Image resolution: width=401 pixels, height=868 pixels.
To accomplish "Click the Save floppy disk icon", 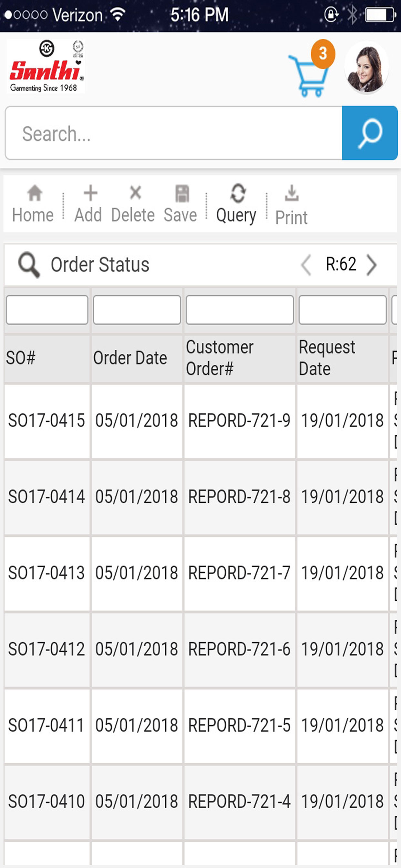I will 182,193.
